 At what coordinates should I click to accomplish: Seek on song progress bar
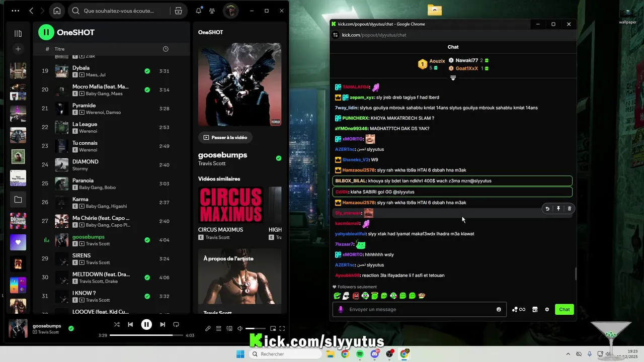146,335
